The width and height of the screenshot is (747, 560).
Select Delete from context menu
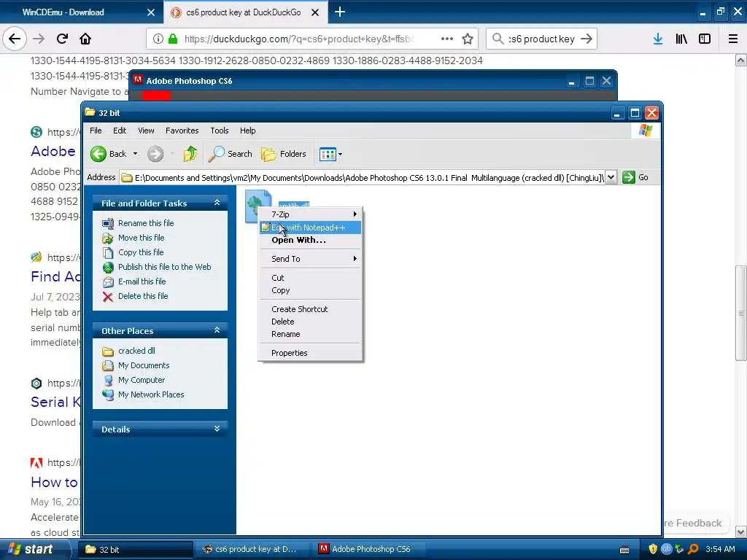[311, 322]
